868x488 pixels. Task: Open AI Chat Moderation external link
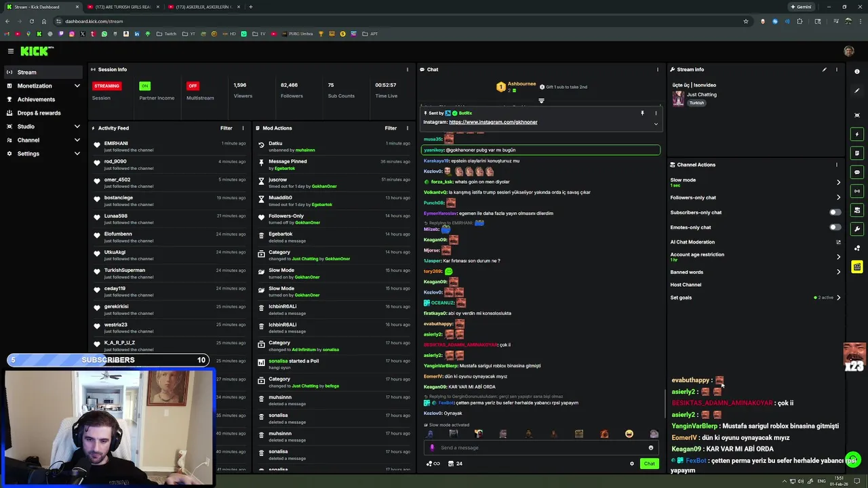[838, 242]
